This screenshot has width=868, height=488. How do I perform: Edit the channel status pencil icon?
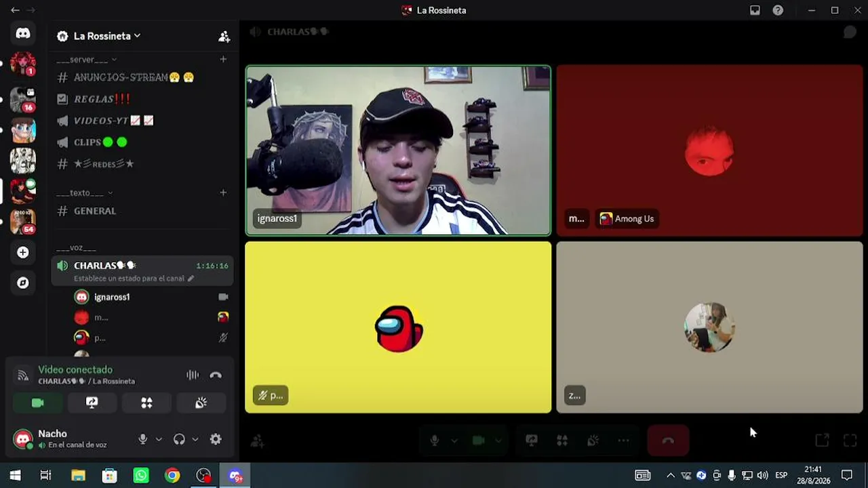tap(191, 279)
